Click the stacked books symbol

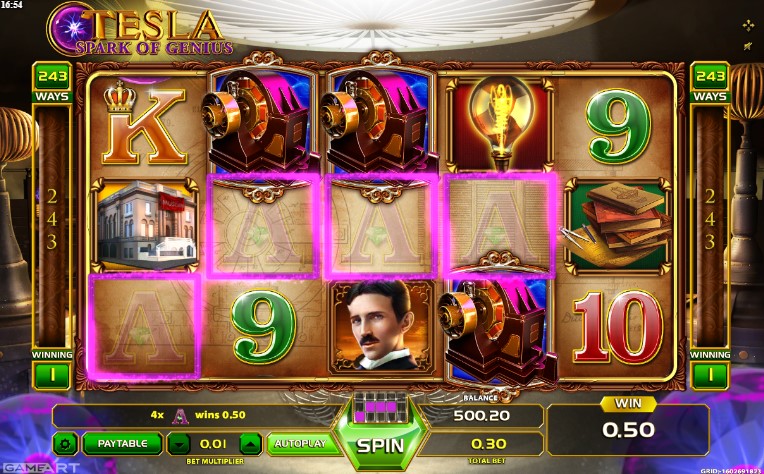coord(618,226)
